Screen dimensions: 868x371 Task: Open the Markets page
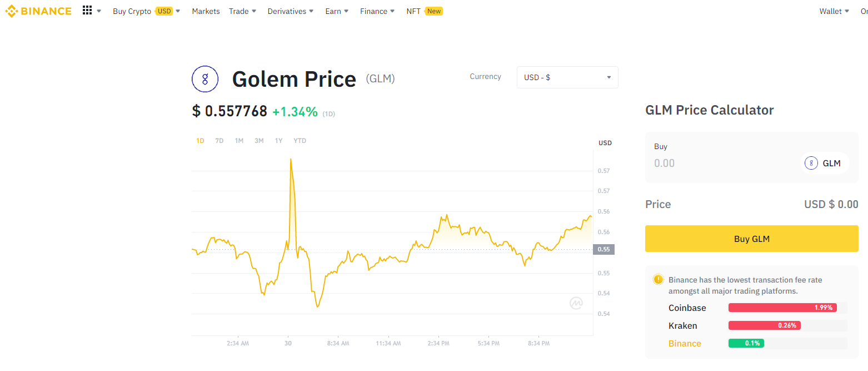click(206, 11)
